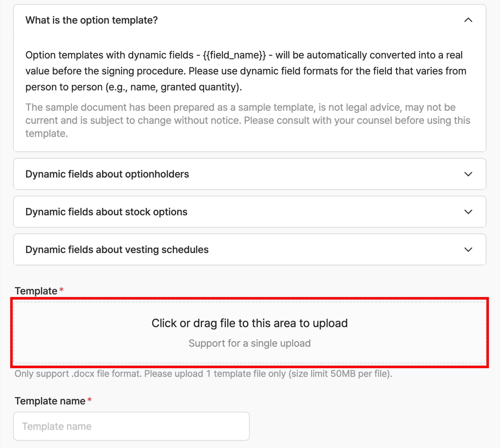
Task: Collapse the option template section chevron
Action: coord(468,20)
